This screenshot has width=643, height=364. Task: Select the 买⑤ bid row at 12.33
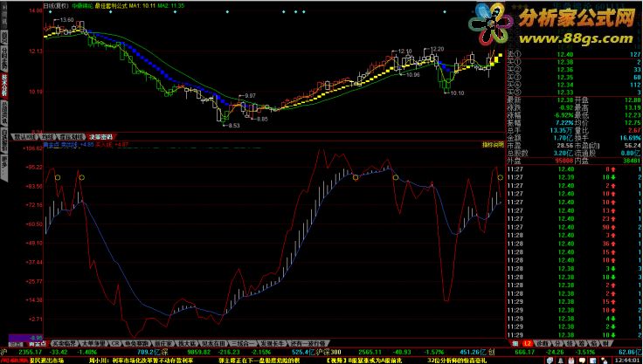574,93
